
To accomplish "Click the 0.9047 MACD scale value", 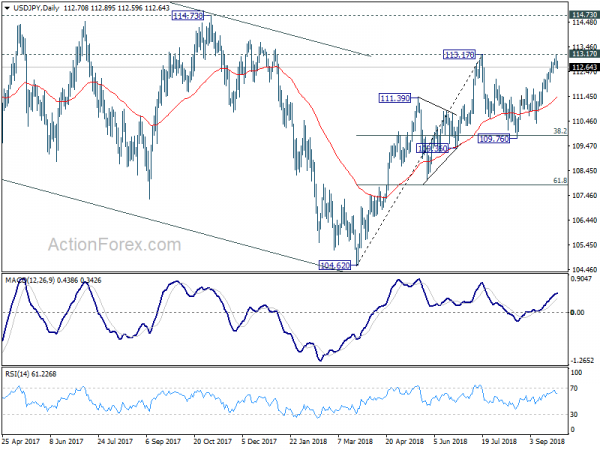I will pos(582,279).
